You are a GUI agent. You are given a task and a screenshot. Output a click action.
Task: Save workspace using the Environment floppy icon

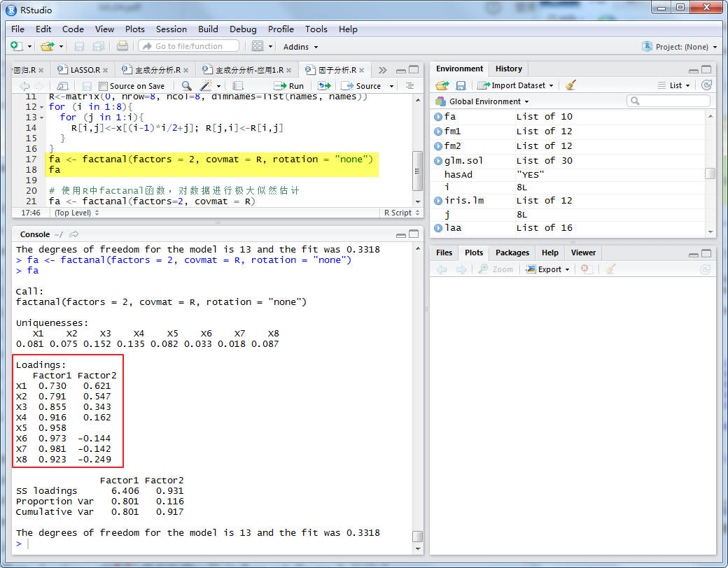click(x=461, y=85)
